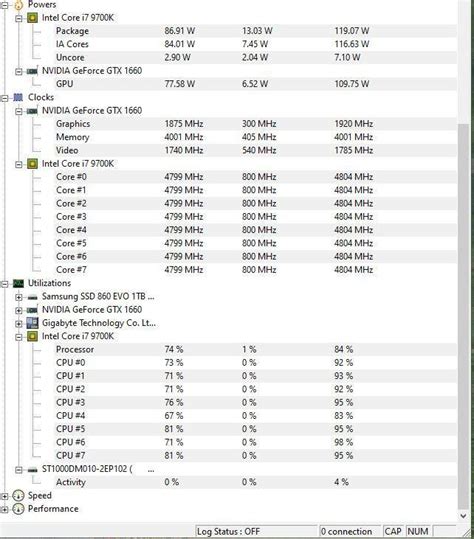Click the scrollbar down arrow
Image resolution: width=474 pixels, height=539 pixels.
(463, 516)
